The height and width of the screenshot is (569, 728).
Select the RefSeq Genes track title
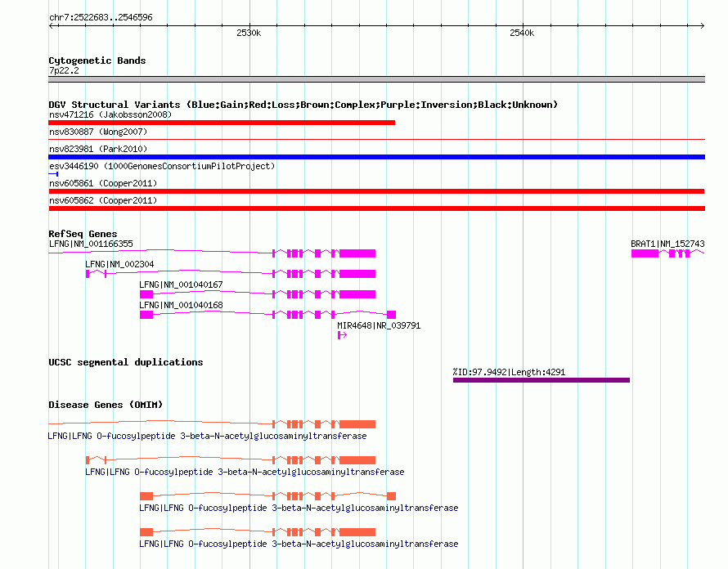[83, 234]
